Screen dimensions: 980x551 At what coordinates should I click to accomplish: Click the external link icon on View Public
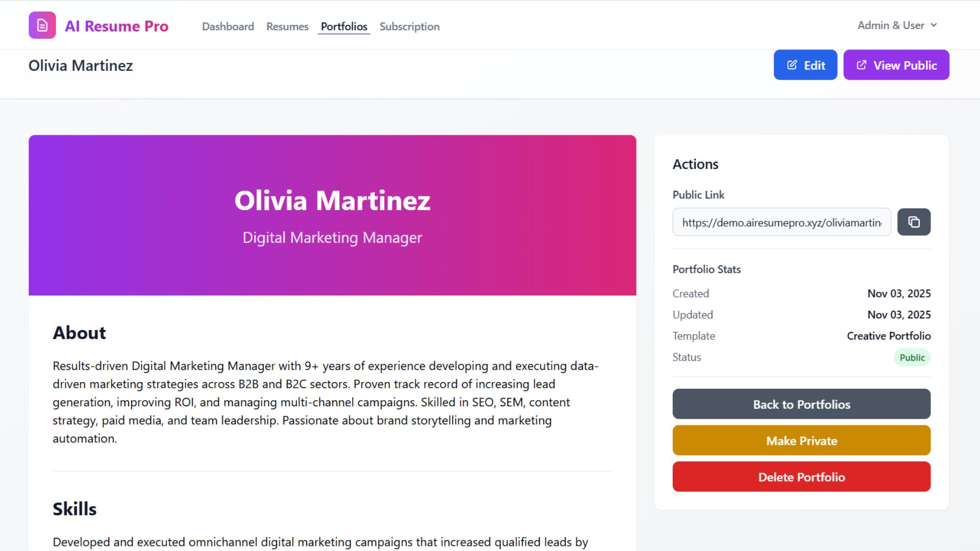click(x=861, y=65)
